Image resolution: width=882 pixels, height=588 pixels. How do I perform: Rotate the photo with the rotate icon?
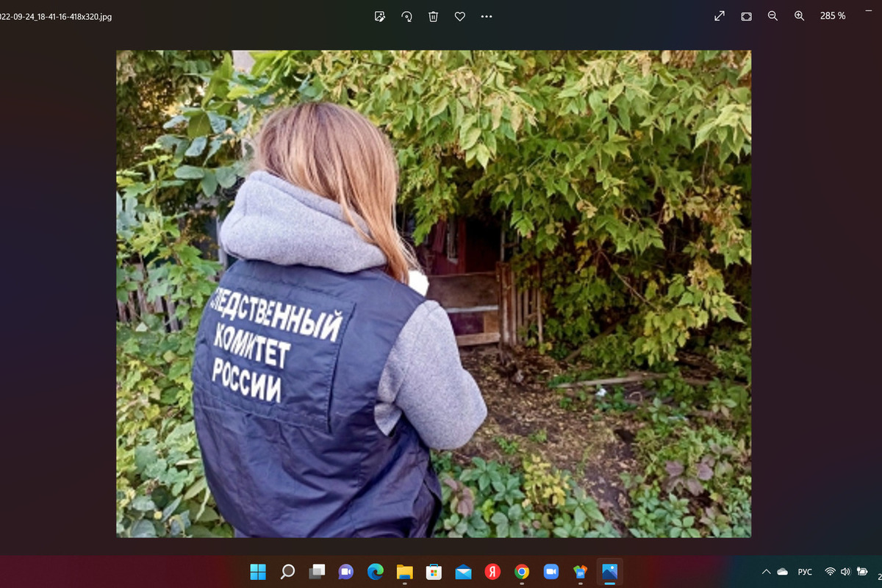(x=406, y=16)
